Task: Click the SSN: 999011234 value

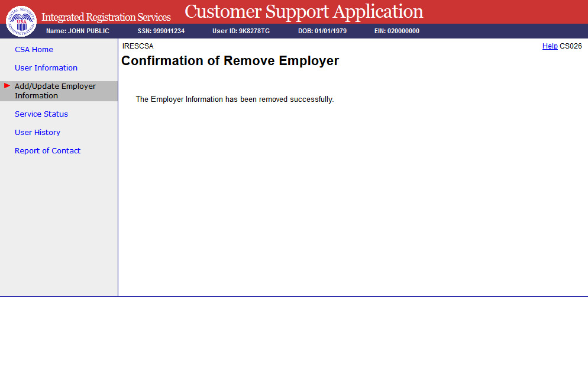Action: (161, 31)
